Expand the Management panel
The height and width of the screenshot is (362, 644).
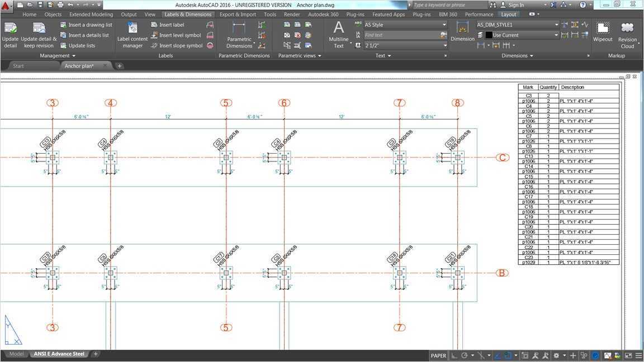pyautogui.click(x=58, y=55)
